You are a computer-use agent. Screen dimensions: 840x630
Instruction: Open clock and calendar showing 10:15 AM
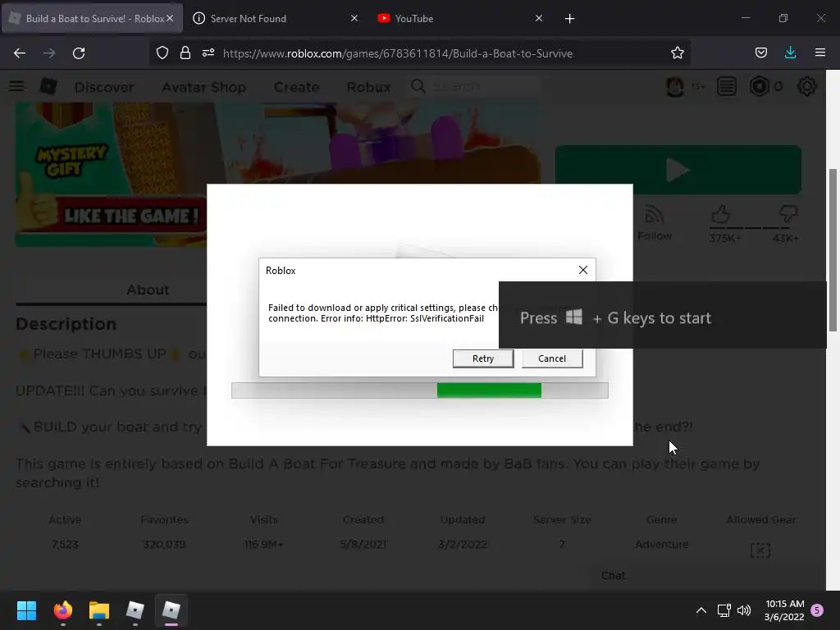click(784, 610)
